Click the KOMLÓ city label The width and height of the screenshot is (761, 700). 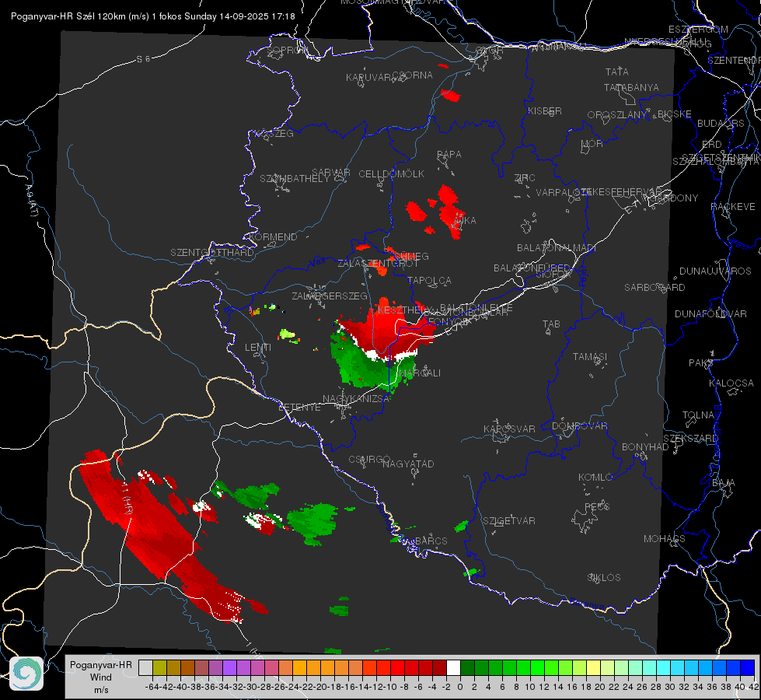click(595, 478)
